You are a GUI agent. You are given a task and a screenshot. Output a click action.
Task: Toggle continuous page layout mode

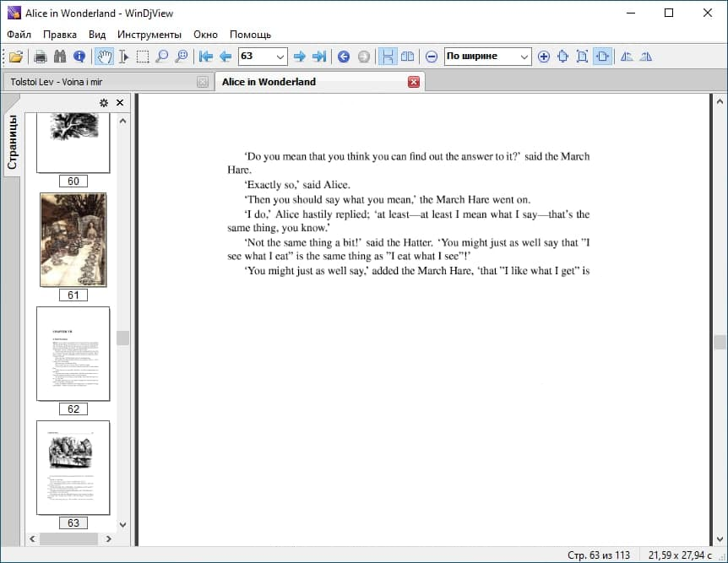point(388,57)
